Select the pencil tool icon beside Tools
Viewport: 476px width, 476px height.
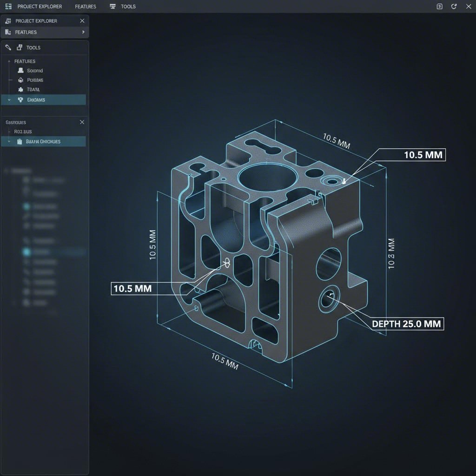coord(8,47)
